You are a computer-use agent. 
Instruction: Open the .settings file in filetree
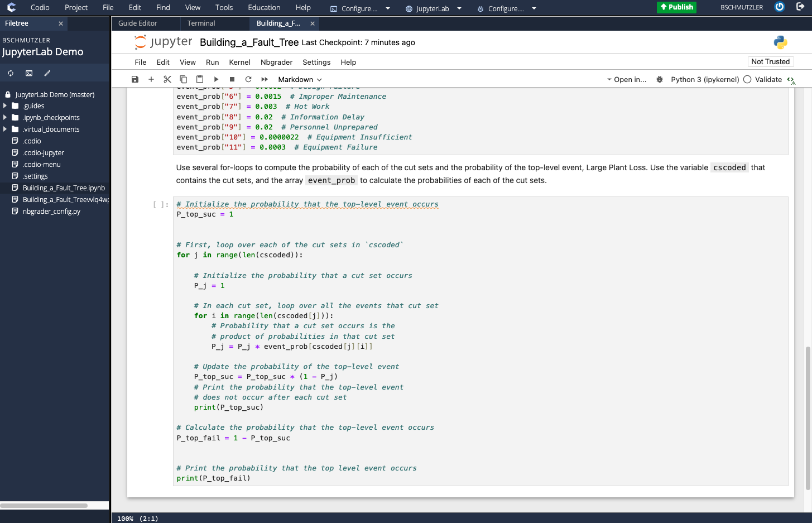[35, 176]
